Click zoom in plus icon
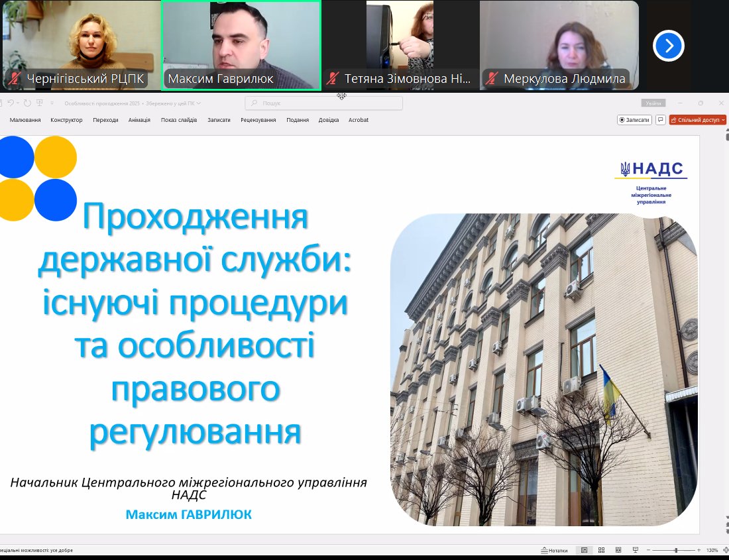The height and width of the screenshot is (560, 729). pos(699,550)
